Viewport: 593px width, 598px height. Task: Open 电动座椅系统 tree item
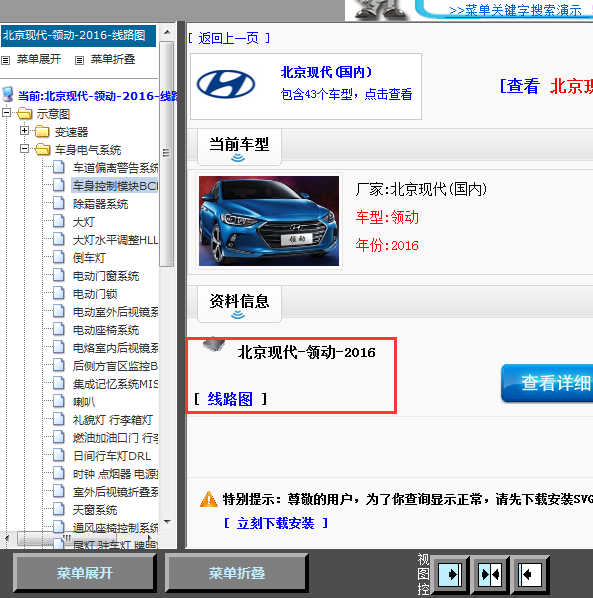[x=106, y=330]
